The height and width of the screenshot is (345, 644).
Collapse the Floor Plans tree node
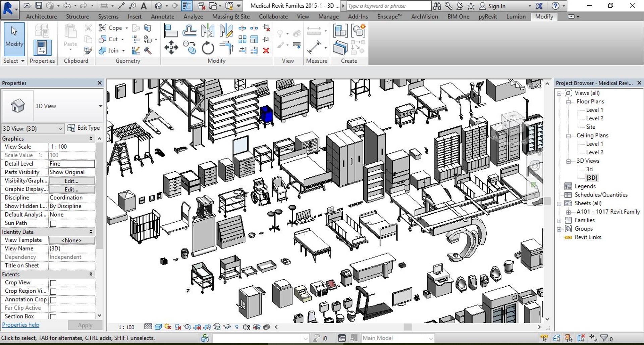(569, 102)
